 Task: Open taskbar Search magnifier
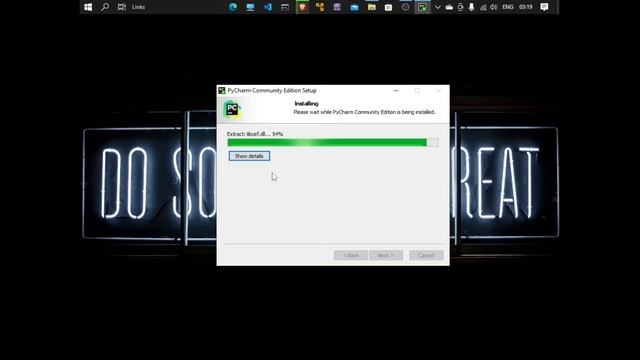pos(105,7)
